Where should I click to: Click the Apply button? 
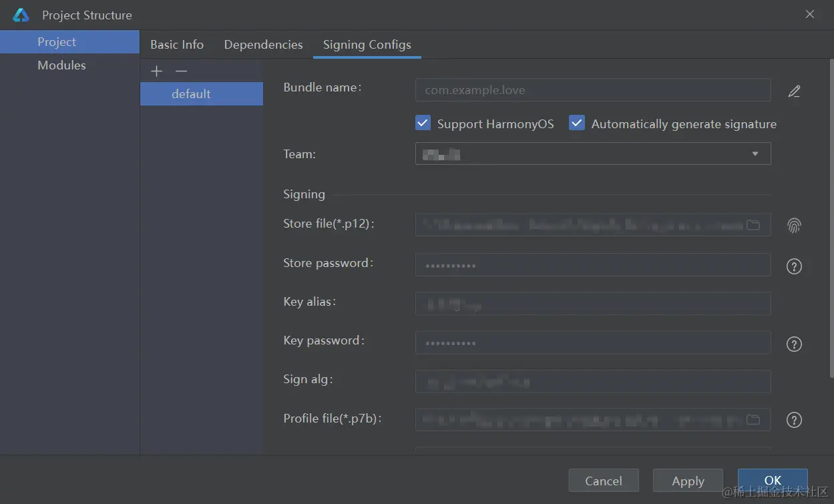[688, 481]
